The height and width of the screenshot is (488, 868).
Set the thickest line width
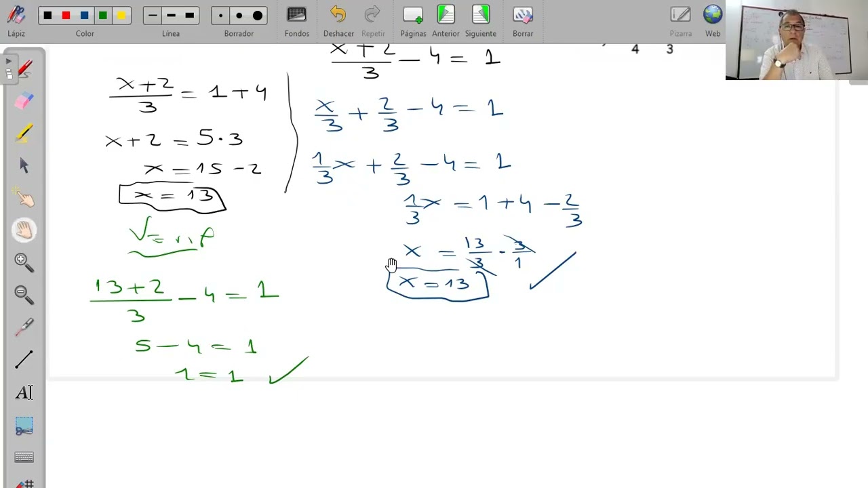click(x=189, y=16)
